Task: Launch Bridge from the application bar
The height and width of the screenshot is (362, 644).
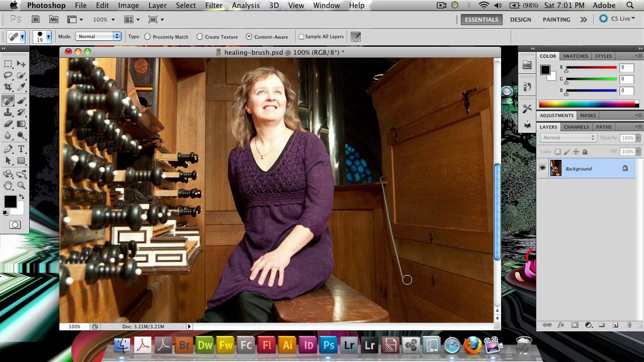Action: point(36,20)
